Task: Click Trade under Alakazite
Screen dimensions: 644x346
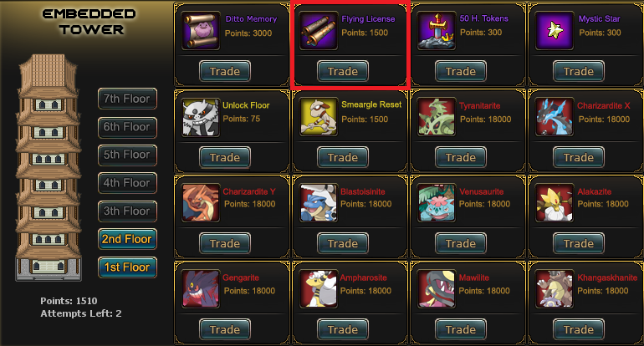Action: pyautogui.click(x=578, y=243)
